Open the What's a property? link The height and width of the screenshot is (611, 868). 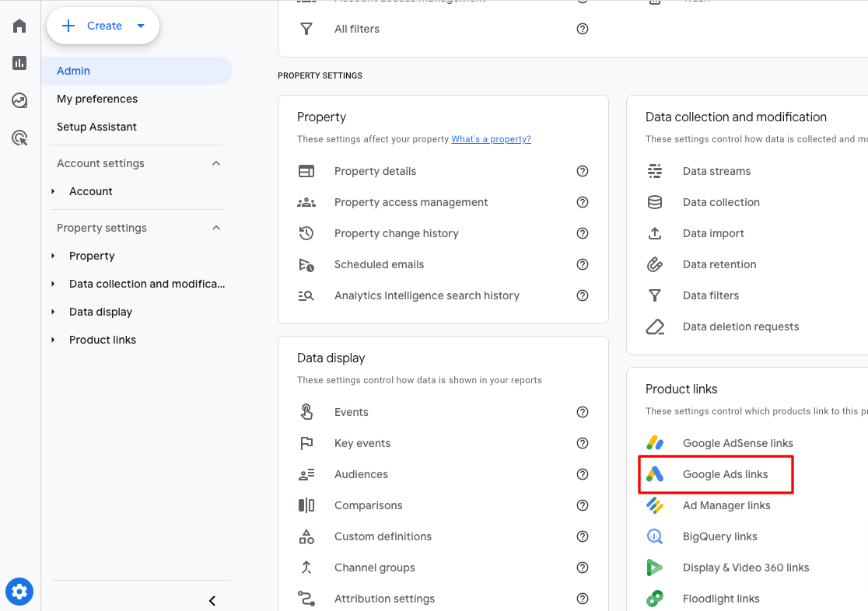point(491,138)
